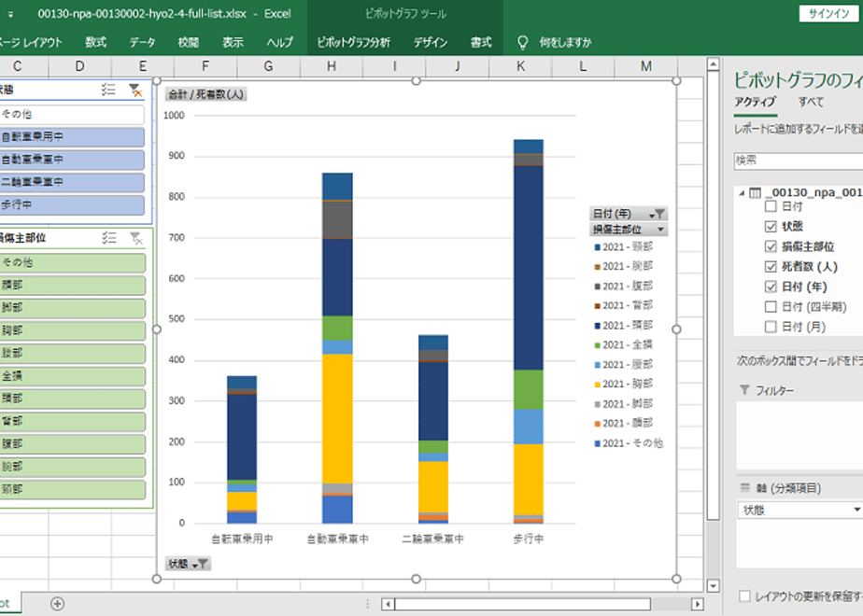Clear the filter on the 状態 slicer
The height and width of the screenshot is (616, 863).
(135, 91)
